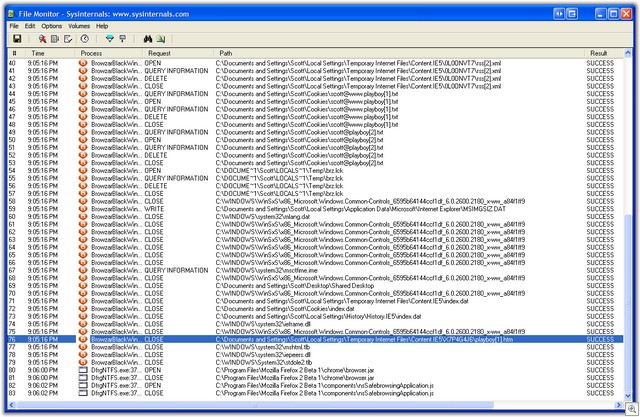Open the Volumes menu
Viewport: 640px width, 417px height.
79,26
